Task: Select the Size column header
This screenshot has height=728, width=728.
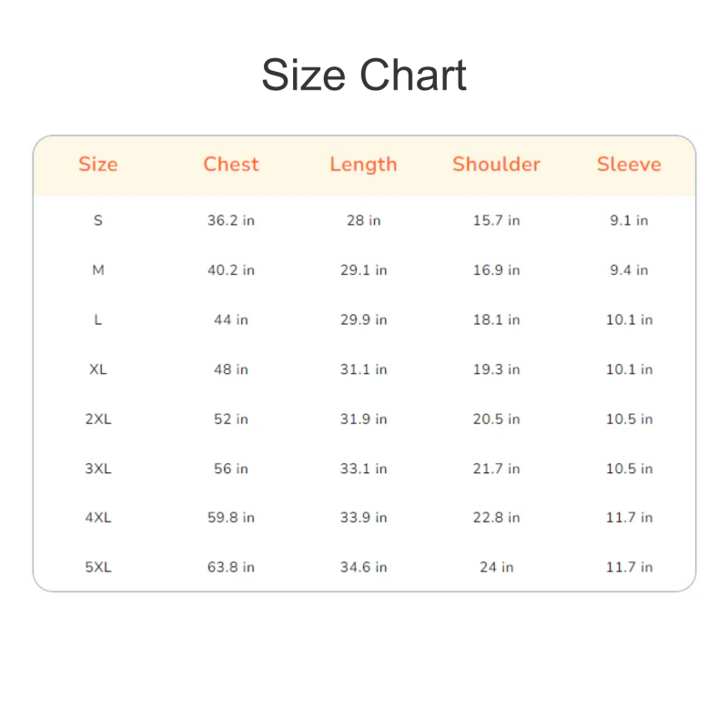Action: (98, 165)
